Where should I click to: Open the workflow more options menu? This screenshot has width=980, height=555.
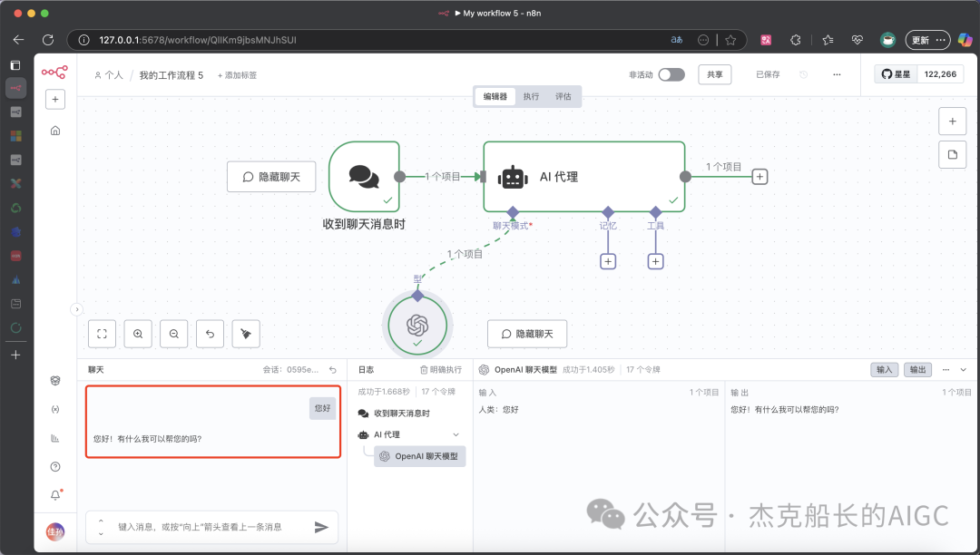837,74
